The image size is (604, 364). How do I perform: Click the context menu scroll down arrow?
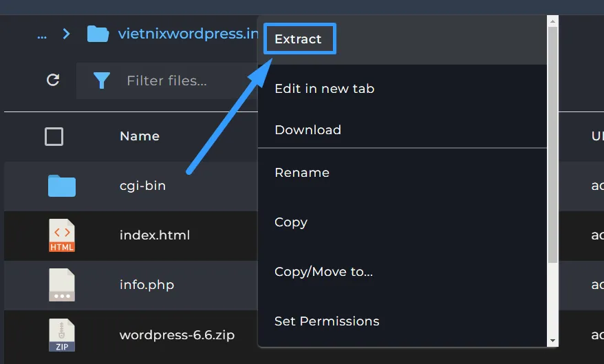coord(553,341)
